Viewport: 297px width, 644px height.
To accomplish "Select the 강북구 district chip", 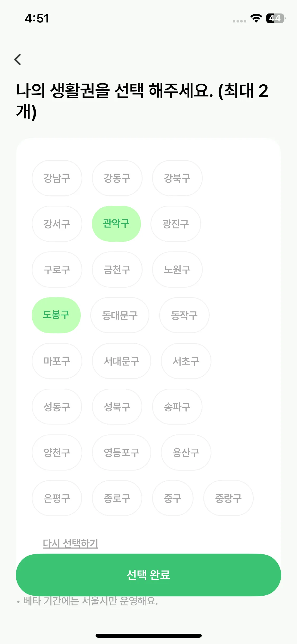I will pos(177,178).
